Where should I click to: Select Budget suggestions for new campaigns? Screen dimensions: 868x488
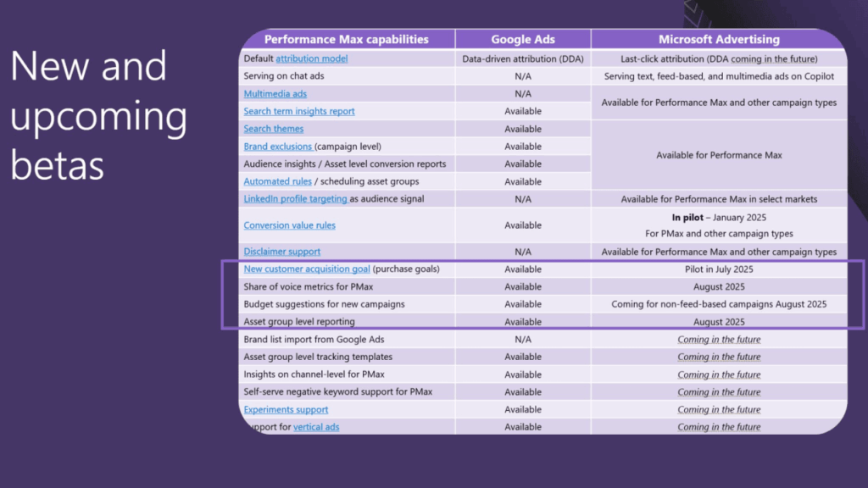pyautogui.click(x=325, y=304)
